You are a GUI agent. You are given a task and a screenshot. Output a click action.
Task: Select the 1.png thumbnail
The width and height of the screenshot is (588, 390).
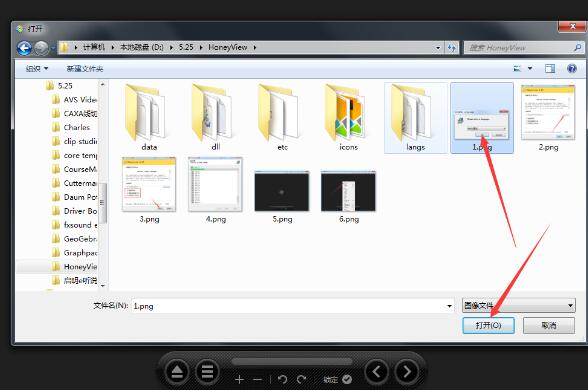(x=482, y=118)
